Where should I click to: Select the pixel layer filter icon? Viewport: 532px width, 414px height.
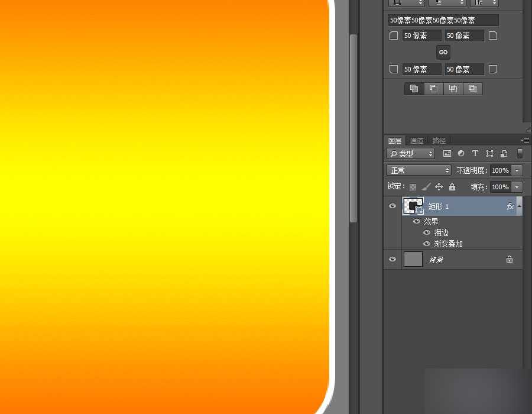(447, 154)
